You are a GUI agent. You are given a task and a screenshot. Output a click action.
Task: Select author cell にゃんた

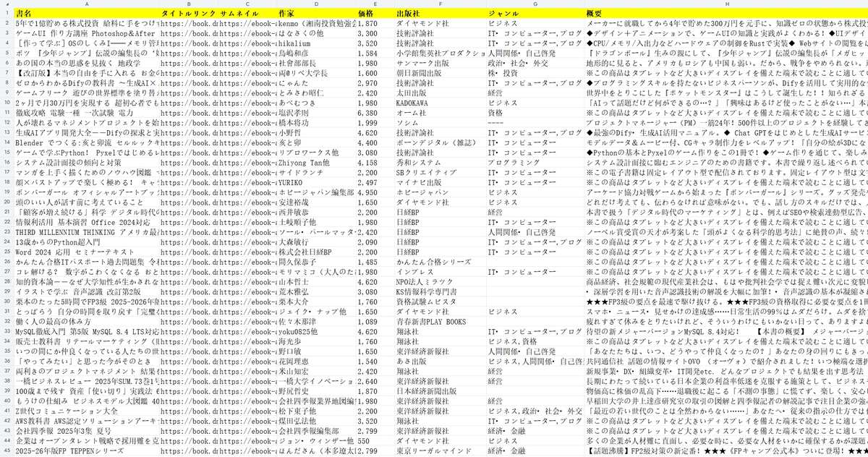pyautogui.click(x=317, y=84)
